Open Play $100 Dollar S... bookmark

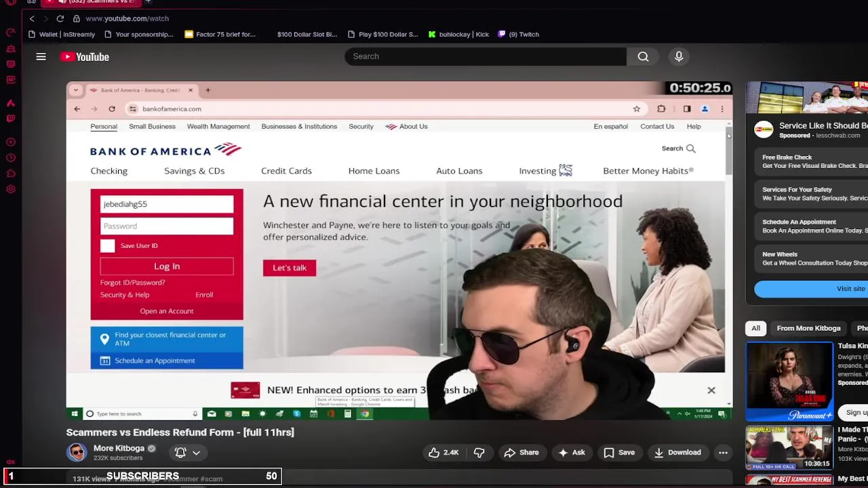coord(383,34)
